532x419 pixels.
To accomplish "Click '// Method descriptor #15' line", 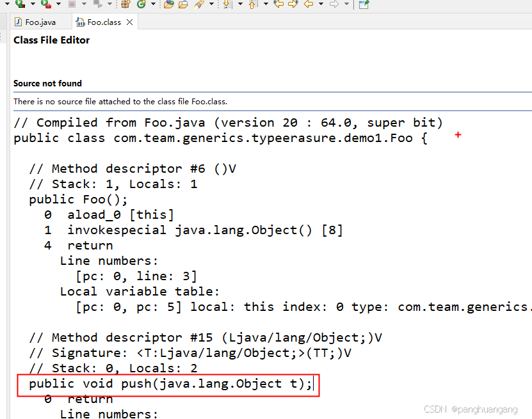I will [x=206, y=338].
